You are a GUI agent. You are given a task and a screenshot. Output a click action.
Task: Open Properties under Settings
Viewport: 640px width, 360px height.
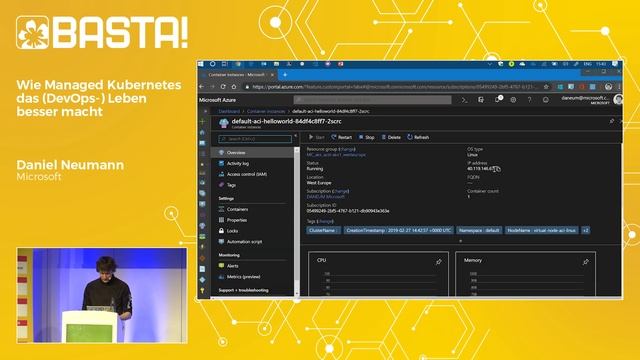[252, 220]
